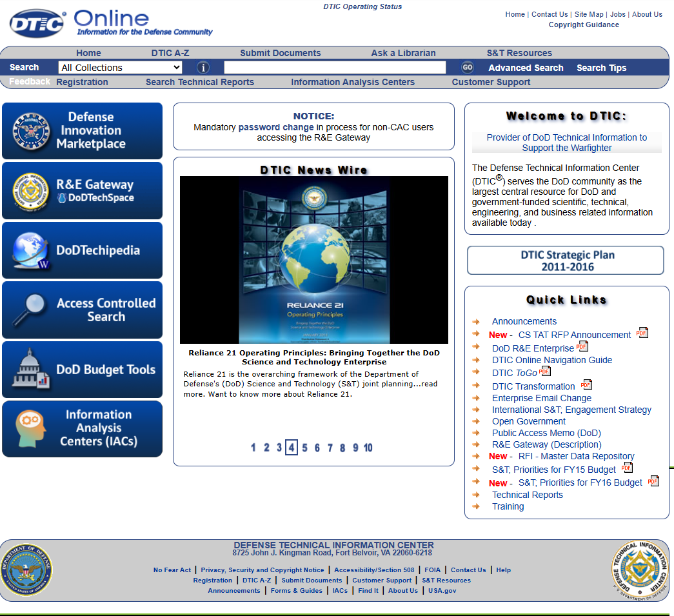The width and height of the screenshot is (674, 616).
Task: Open the USA.gov footer link
Action: [x=442, y=591]
